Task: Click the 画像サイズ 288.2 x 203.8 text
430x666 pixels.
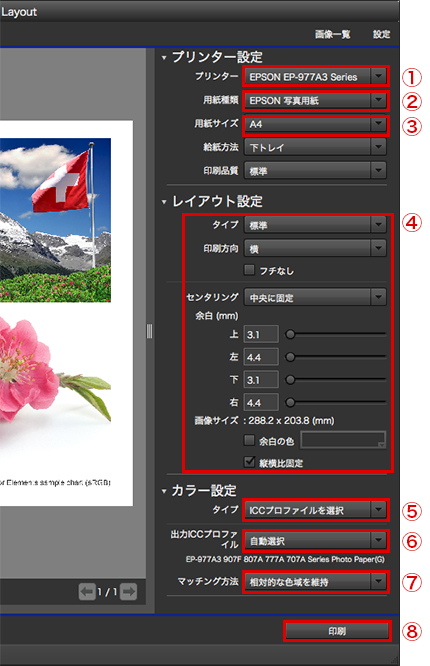Action: click(x=264, y=420)
